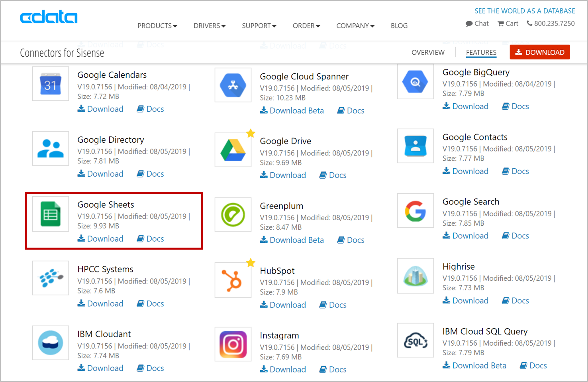588x382 pixels.
Task: Open the Google Directory connector icon
Action: coord(51,148)
